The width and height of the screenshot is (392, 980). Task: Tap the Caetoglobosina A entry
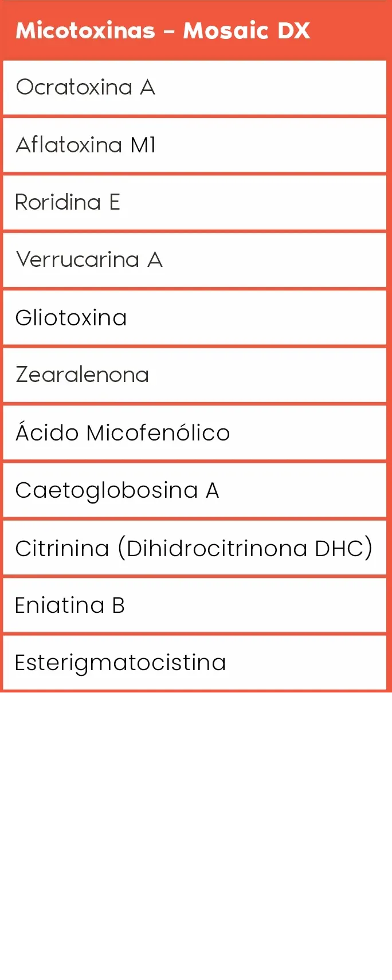pos(195,490)
